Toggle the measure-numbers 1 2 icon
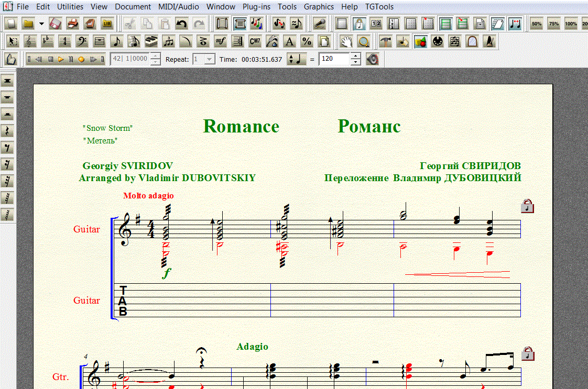 coord(376,24)
